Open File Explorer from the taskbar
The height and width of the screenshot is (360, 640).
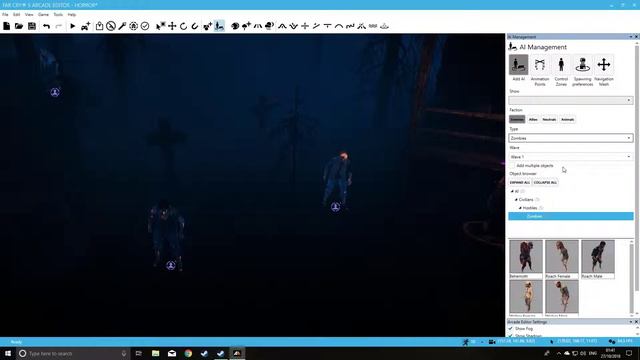(x=156, y=353)
